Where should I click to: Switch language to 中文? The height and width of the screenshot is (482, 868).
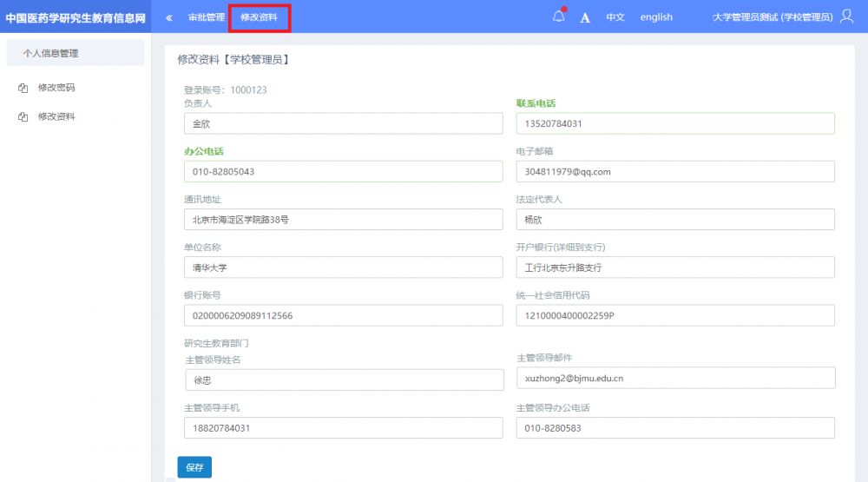click(x=615, y=17)
